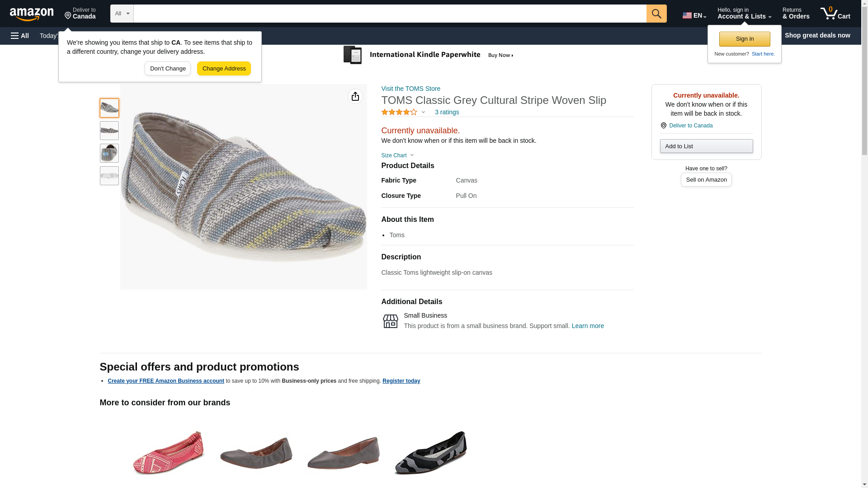Click the red patterned flat shoe

[x=168, y=453]
